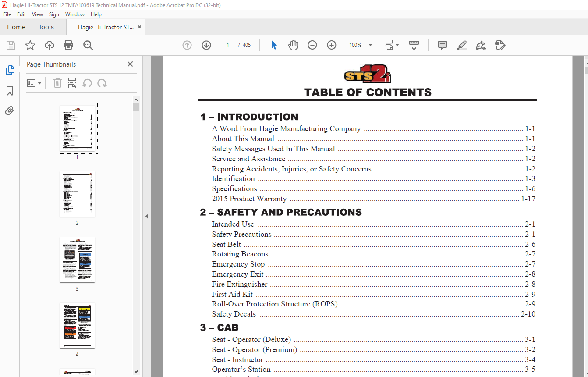
Task: Open the Edit menu
Action: coord(21,14)
